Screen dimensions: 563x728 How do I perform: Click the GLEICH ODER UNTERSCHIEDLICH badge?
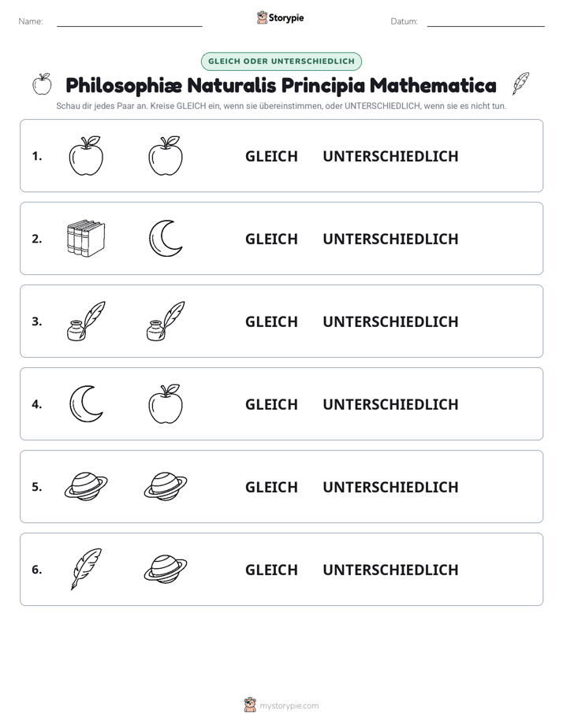click(281, 61)
